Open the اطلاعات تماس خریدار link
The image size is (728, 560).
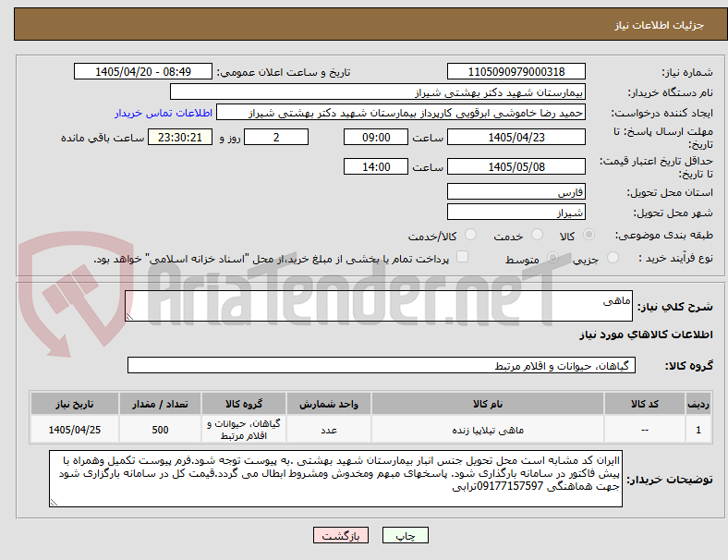(164, 113)
